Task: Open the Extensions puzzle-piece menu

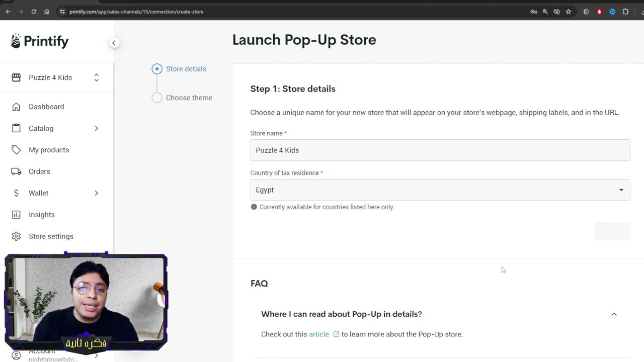Action: (x=625, y=12)
